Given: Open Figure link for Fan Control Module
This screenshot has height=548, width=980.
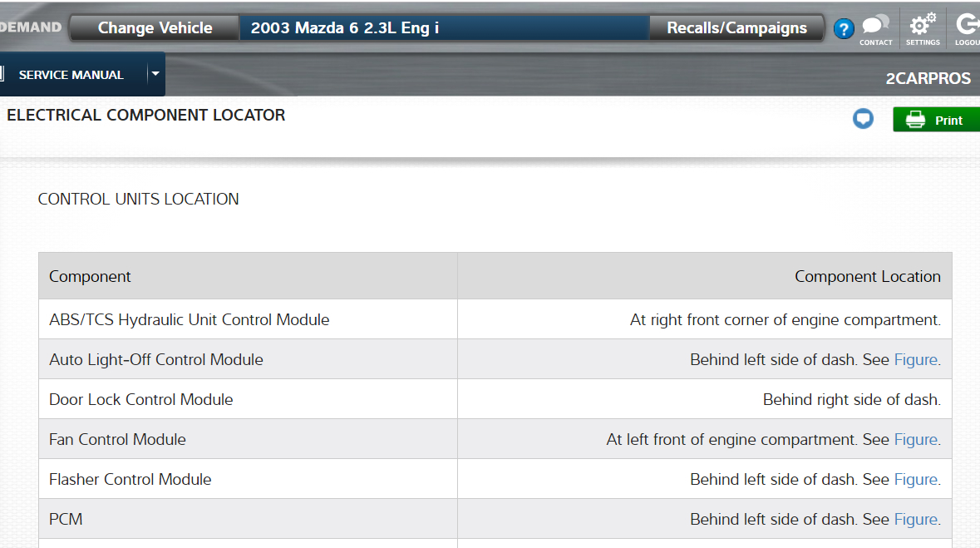Looking at the screenshot, I should [915, 440].
